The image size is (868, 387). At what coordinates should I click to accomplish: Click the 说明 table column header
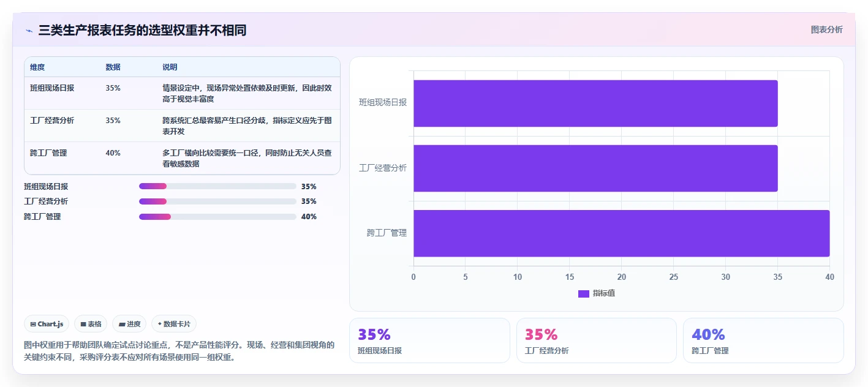[x=170, y=67]
